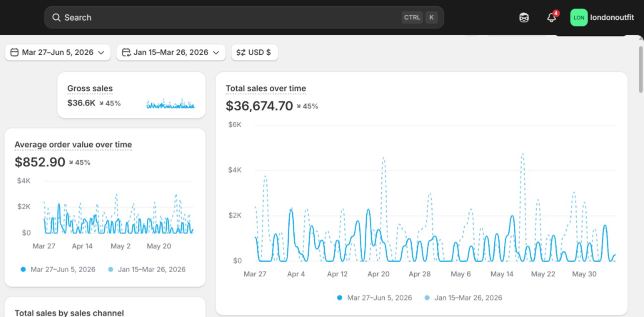The height and width of the screenshot is (317, 644).
Task: Click the trend arrow beside $36,674.70
Action: (x=299, y=106)
